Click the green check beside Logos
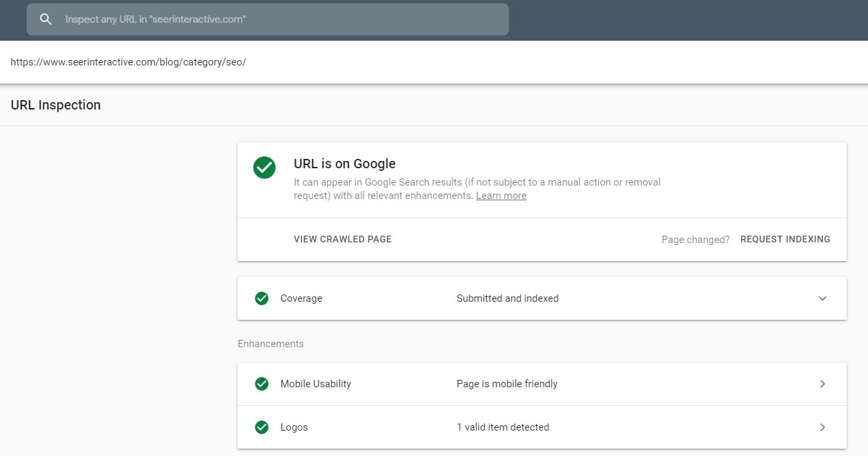This screenshot has height=456, width=868. pyautogui.click(x=262, y=427)
